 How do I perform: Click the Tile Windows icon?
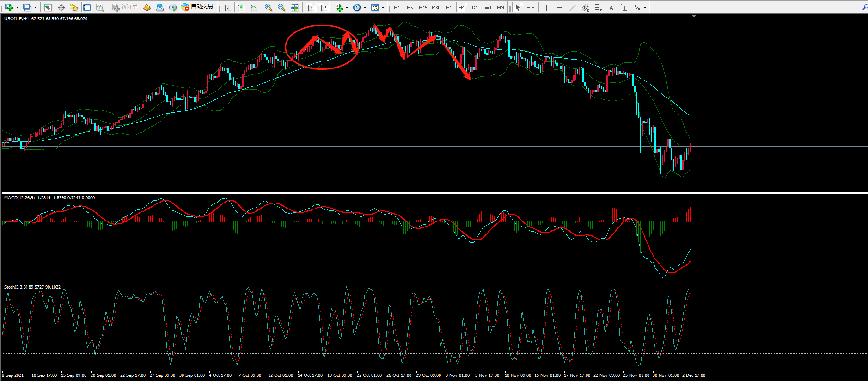tap(294, 7)
